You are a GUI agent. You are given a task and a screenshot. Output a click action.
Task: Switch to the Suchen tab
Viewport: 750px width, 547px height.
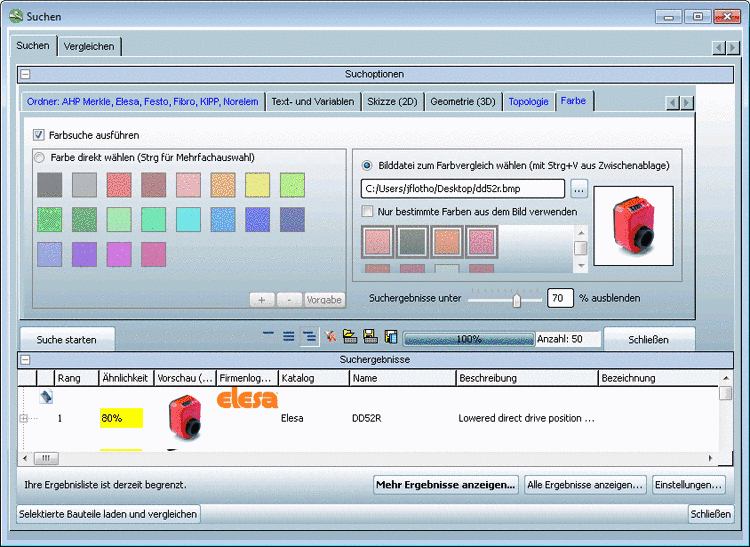pyautogui.click(x=33, y=45)
